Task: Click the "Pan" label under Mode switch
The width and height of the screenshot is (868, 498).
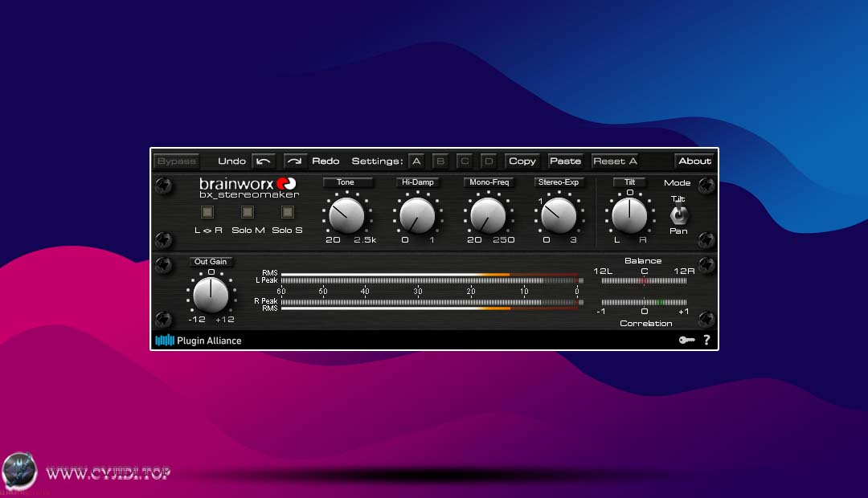Action: tap(678, 231)
